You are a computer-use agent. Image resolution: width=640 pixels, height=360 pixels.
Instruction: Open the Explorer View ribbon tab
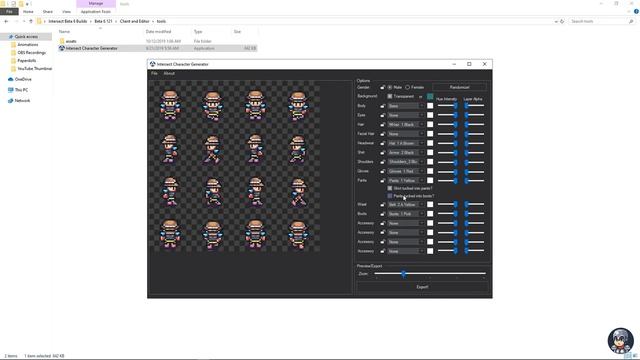(x=66, y=11)
